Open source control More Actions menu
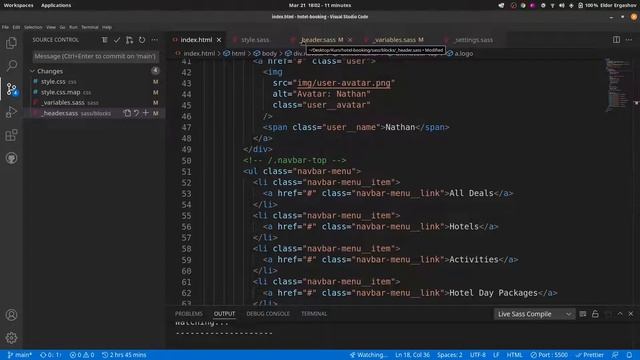This screenshot has width=640, height=360. click(x=154, y=40)
